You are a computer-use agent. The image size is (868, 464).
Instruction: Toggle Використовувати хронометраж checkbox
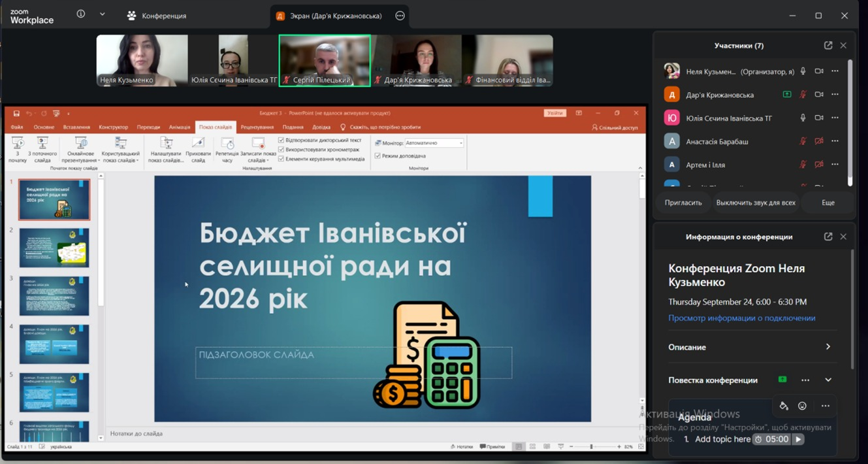(x=281, y=150)
